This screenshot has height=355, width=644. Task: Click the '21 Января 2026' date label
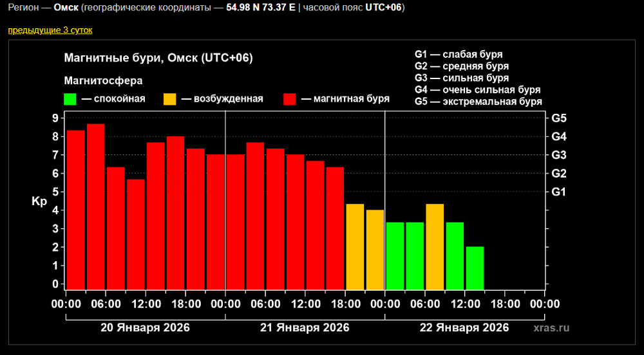click(305, 327)
